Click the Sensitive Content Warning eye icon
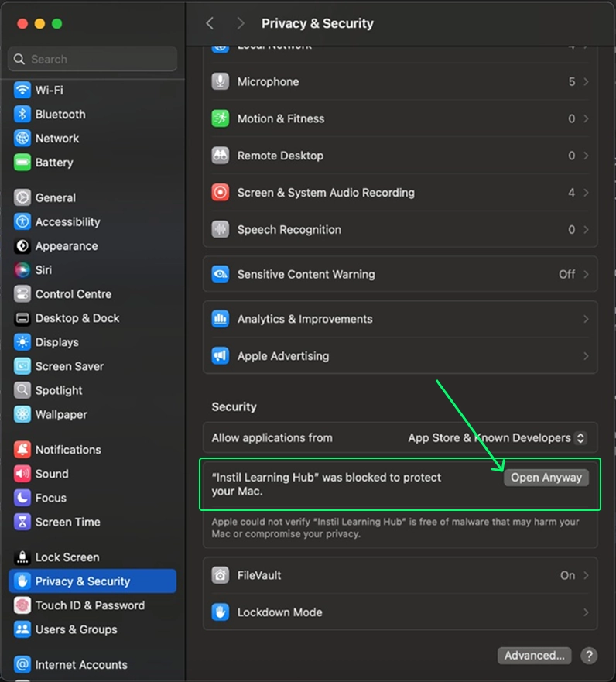Screen dimensions: 616x682 (x=221, y=275)
